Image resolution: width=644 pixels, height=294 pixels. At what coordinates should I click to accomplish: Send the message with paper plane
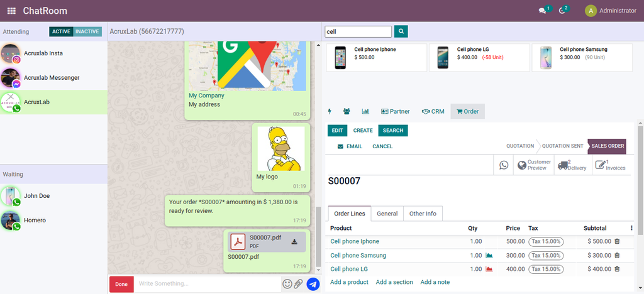313,284
